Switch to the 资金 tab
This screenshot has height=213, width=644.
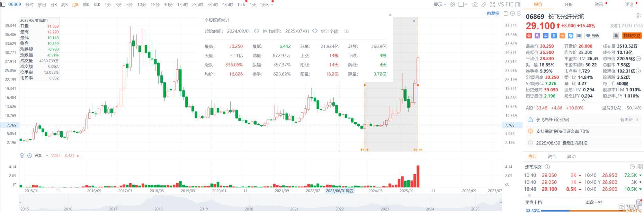pyautogui.click(x=552, y=157)
